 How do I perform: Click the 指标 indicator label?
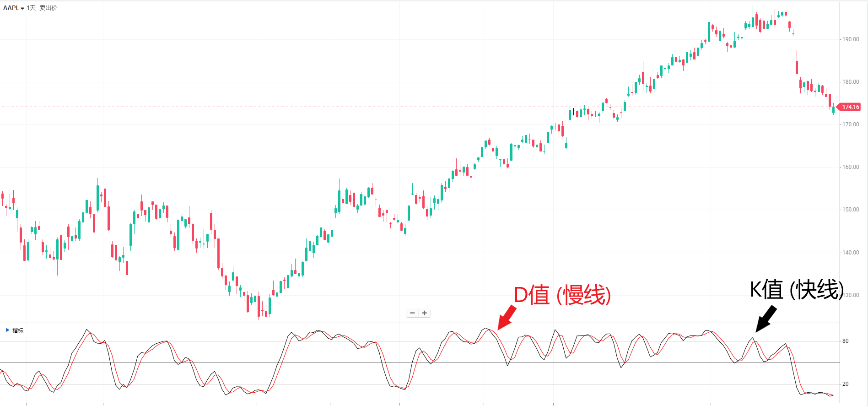[18, 330]
